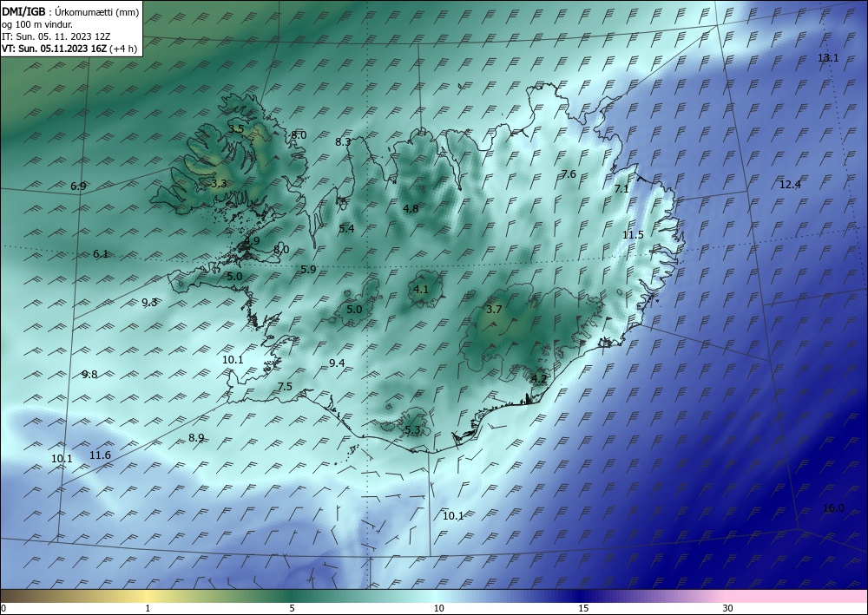
Task: Click the 11.6 value in the southwest
Action: click(x=100, y=455)
